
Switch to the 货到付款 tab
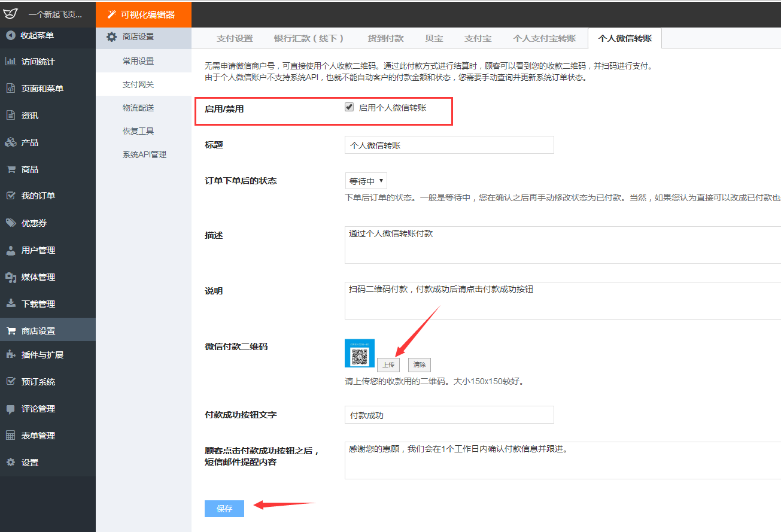point(385,38)
